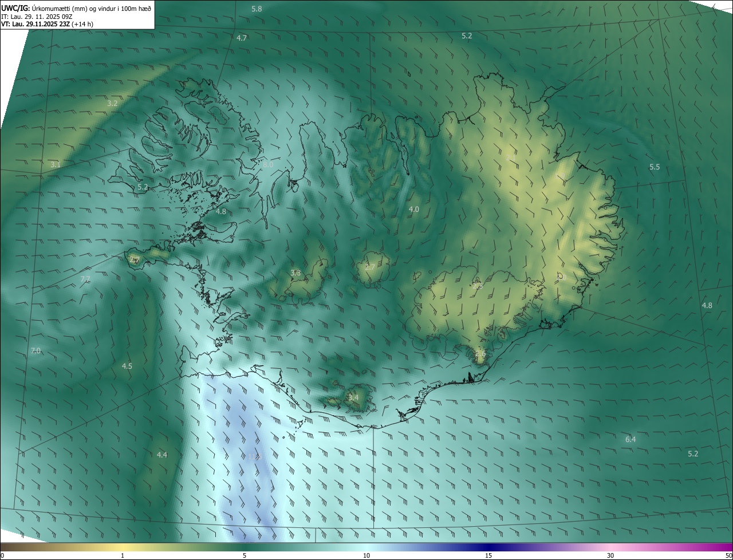
Task: Click the 4.0 value label on the map
Action: tap(413, 210)
